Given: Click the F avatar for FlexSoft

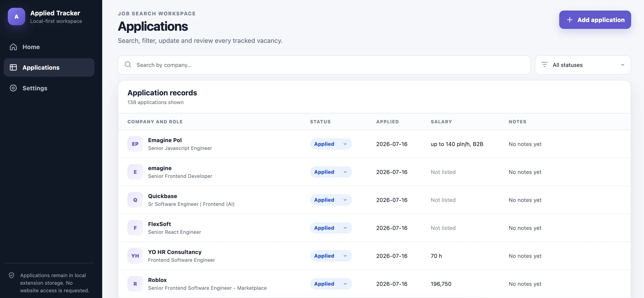Looking at the screenshot, I should [135, 228].
